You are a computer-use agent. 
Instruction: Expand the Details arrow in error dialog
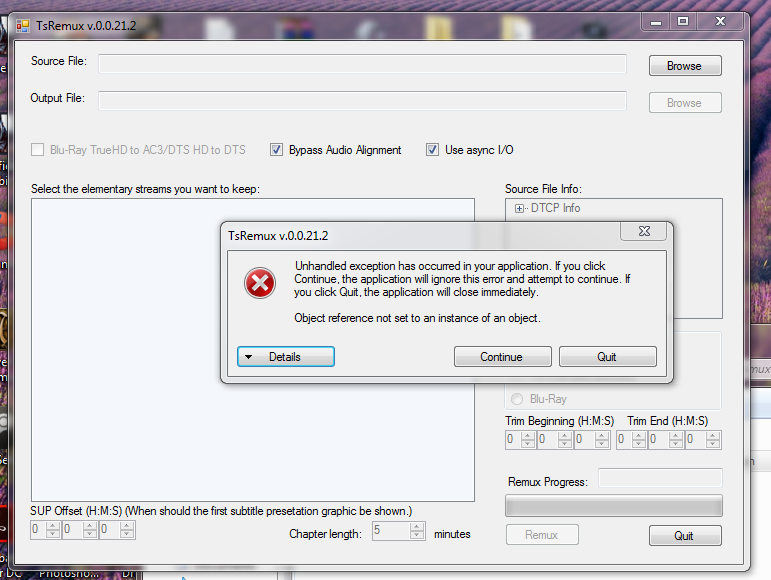coord(286,357)
